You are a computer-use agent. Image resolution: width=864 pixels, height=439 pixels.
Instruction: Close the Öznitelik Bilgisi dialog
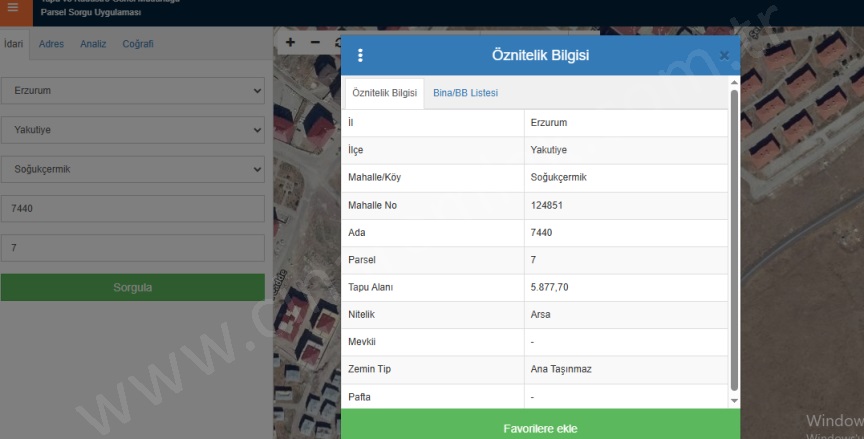coord(725,56)
